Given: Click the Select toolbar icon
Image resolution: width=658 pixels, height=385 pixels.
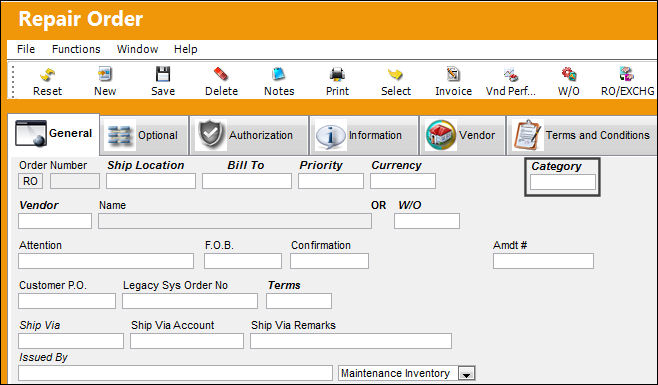Looking at the screenshot, I should 395,75.
